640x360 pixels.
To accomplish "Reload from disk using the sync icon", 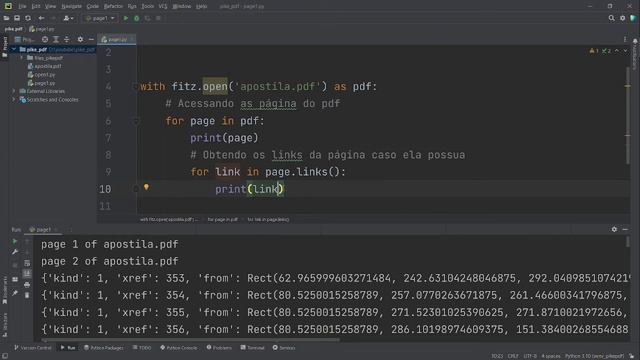I will pyautogui.click(x=28, y=18).
